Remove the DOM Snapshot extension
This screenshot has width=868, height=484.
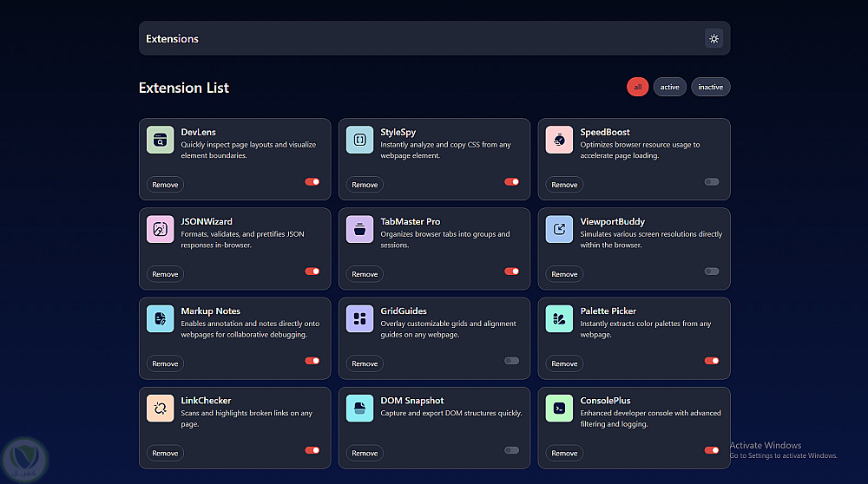pyautogui.click(x=365, y=454)
